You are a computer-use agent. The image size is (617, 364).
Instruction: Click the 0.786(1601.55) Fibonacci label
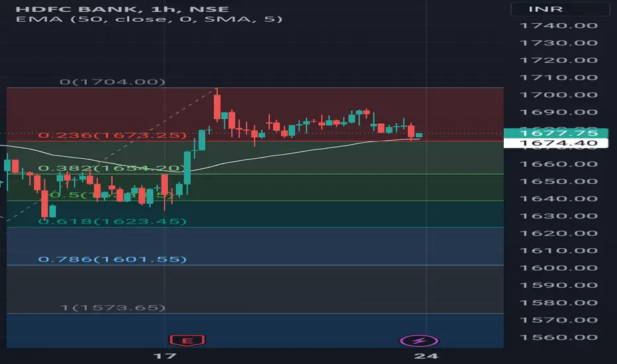113,259
